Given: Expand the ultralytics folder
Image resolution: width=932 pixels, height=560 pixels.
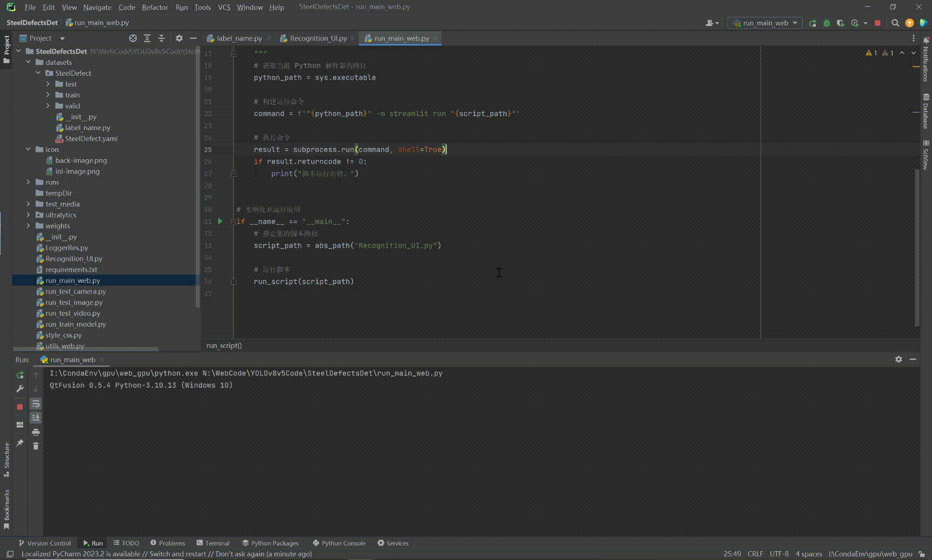Looking at the screenshot, I should coord(29,215).
